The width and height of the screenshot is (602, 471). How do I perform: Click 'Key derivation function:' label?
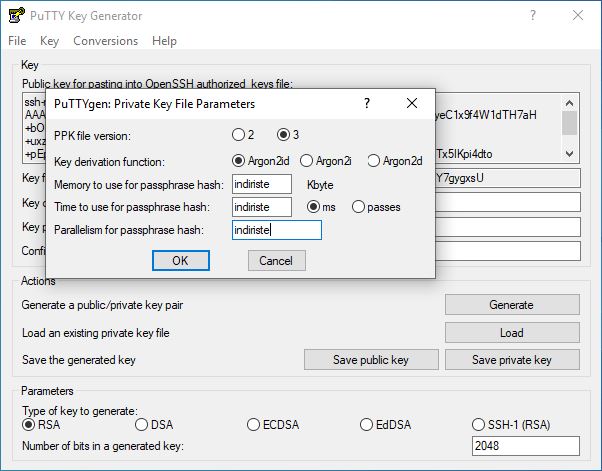coord(109,162)
